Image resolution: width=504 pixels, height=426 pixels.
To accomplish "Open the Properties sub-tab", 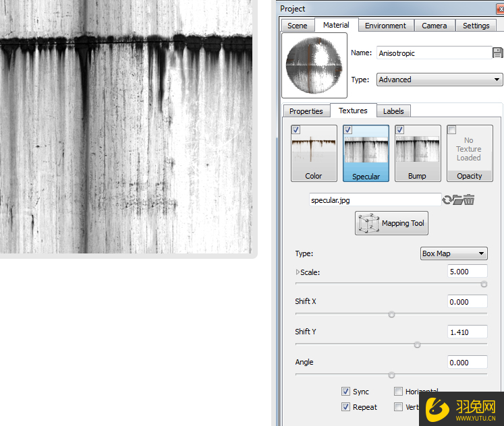I will tap(306, 111).
